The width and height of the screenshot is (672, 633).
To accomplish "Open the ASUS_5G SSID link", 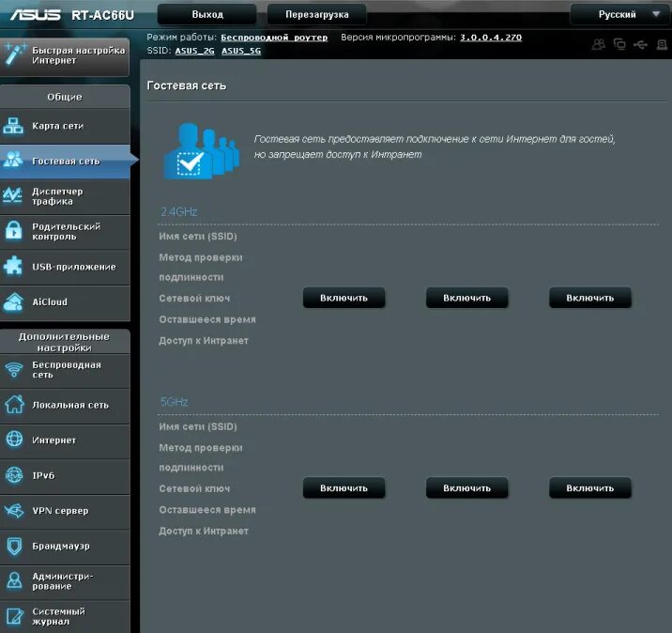I will 241,51.
